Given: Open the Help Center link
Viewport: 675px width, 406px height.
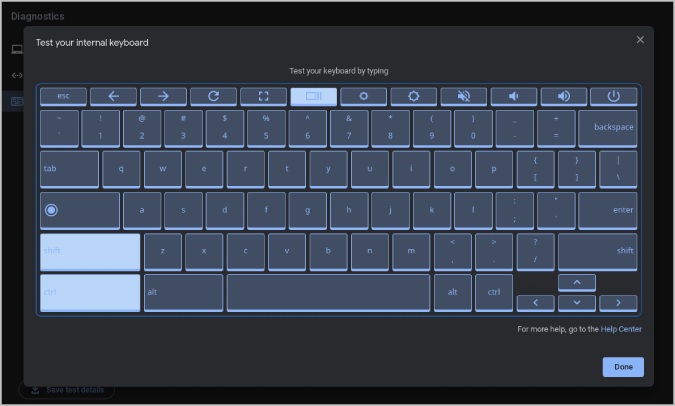Looking at the screenshot, I should [x=621, y=329].
